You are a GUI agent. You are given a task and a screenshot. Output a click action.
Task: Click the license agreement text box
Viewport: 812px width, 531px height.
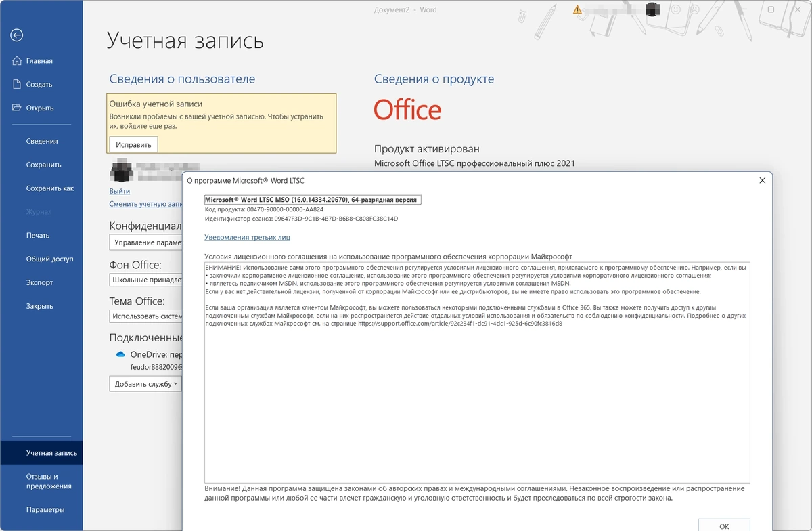point(477,372)
